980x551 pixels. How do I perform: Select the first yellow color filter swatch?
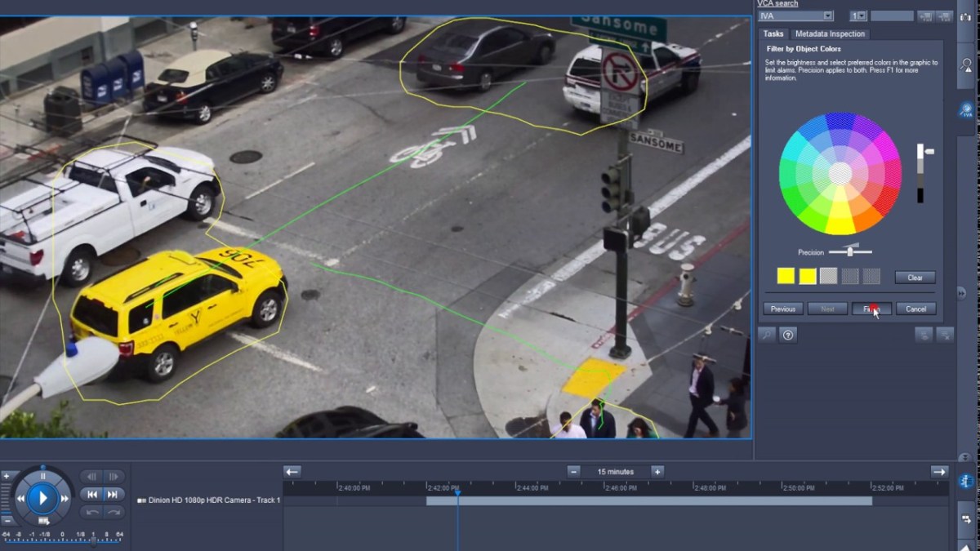click(785, 276)
